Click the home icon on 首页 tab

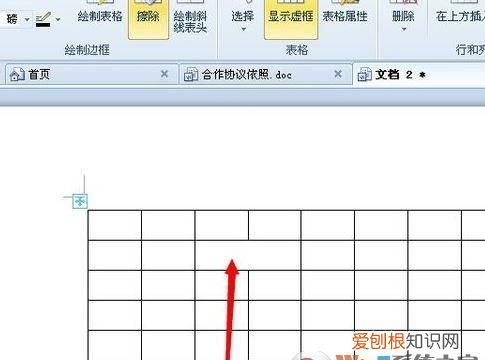17,74
